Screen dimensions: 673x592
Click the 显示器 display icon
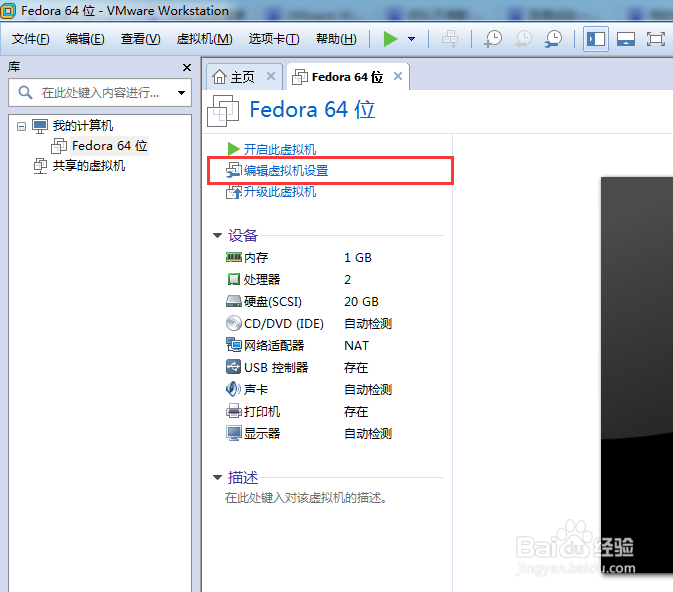[x=234, y=433]
